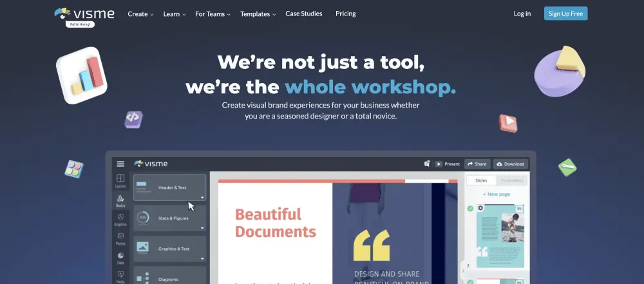Open the gear settings icon on first slide thumbnail
The height and width of the screenshot is (284, 644).
click(x=480, y=209)
